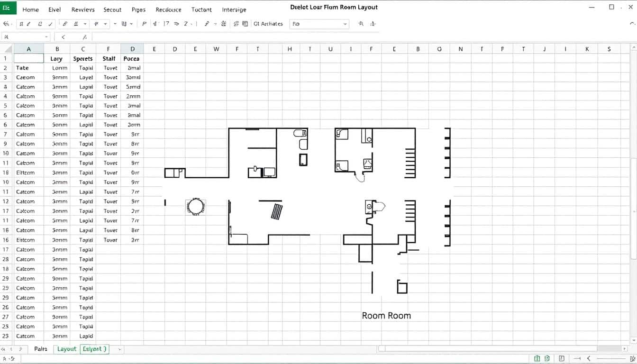
Task: Click the list icon left of Gt Archates
Action: (245, 24)
